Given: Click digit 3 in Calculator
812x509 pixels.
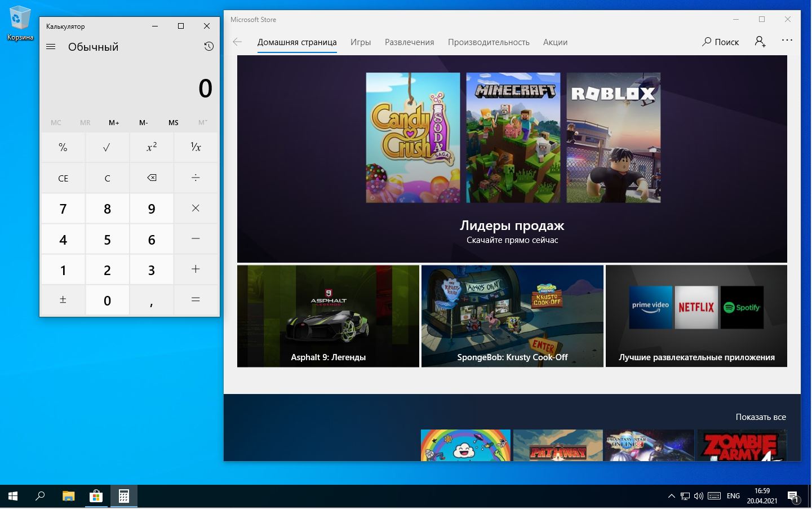Looking at the screenshot, I should pos(152,269).
